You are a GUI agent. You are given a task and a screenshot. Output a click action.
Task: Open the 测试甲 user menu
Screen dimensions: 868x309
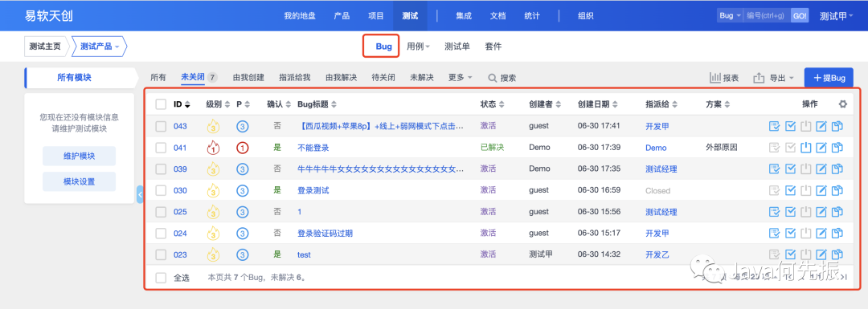pyautogui.click(x=837, y=16)
